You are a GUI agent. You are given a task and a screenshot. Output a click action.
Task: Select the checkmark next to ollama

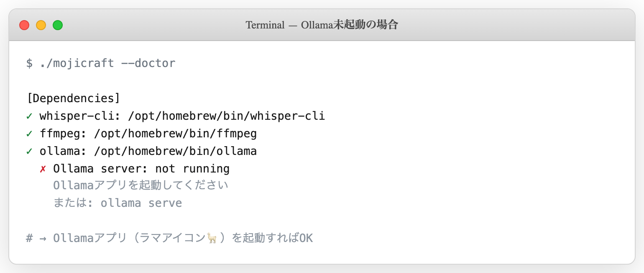pyautogui.click(x=28, y=151)
